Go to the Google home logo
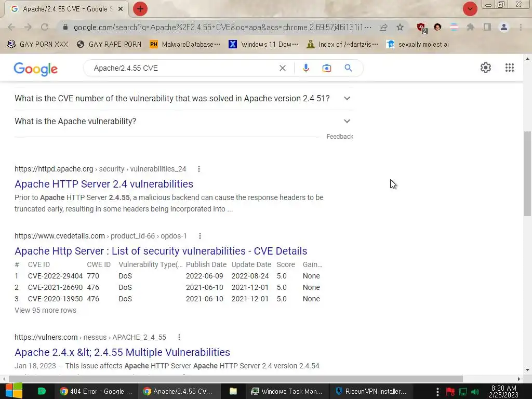Screen dimensions: 532x399 tap(36, 69)
